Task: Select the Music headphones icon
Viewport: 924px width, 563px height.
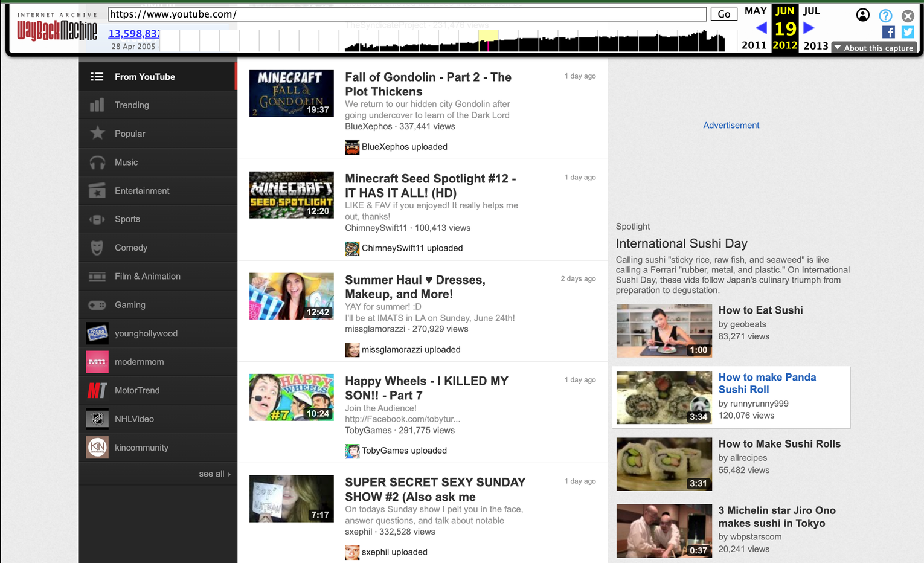Action: point(97,162)
